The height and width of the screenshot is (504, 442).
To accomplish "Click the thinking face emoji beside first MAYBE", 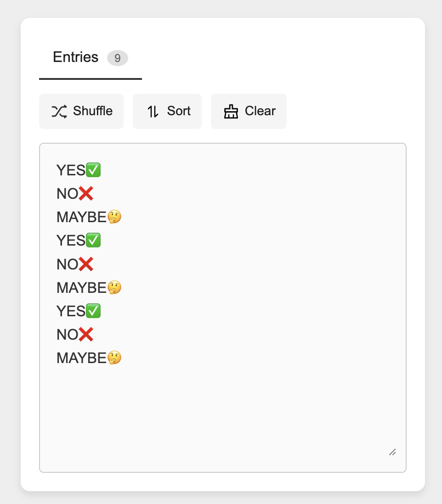I will coord(115,217).
